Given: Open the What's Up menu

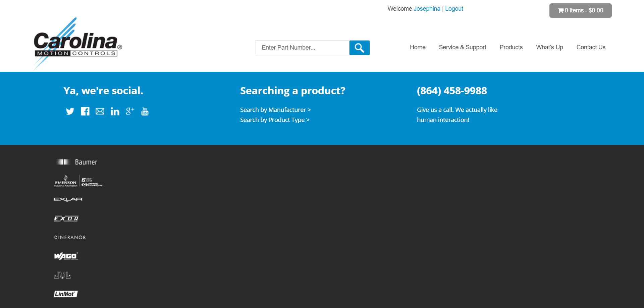Looking at the screenshot, I should coord(549,47).
